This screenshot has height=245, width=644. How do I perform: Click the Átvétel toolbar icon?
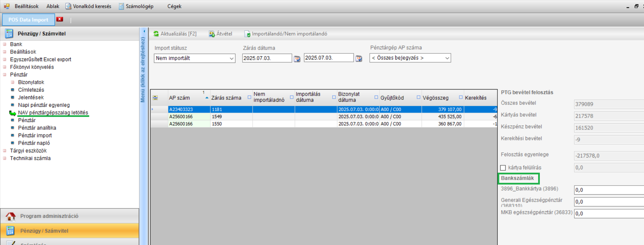click(212, 34)
